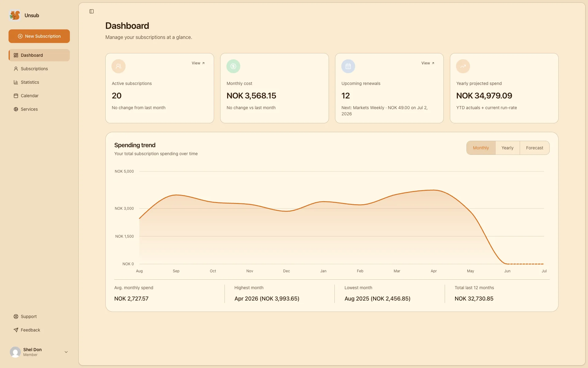Click the plus icon in New Subscription
Image resolution: width=588 pixels, height=368 pixels.
click(20, 36)
